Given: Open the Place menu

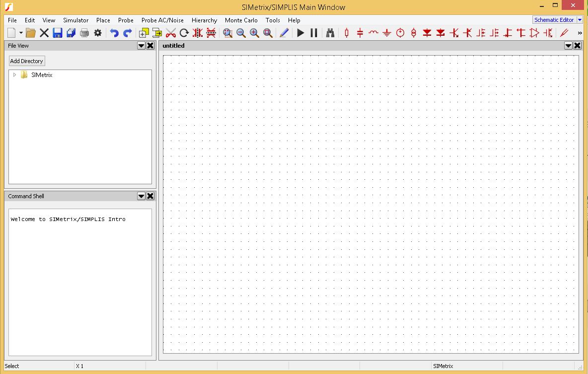Looking at the screenshot, I should 103,20.
